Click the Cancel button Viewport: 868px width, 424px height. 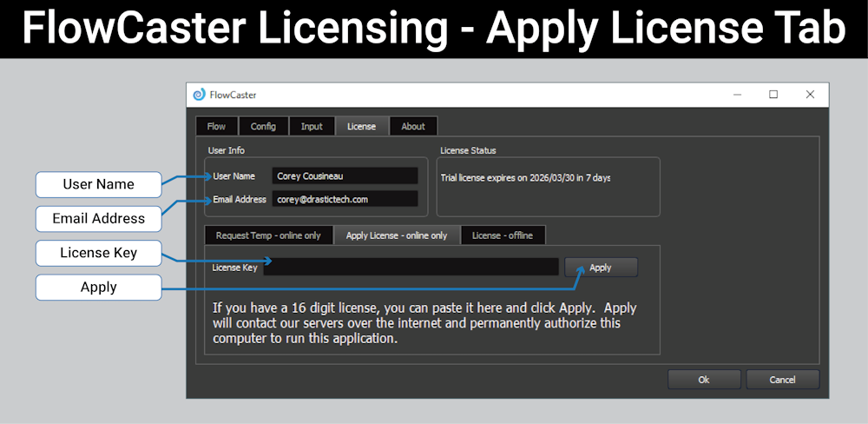coord(782,380)
